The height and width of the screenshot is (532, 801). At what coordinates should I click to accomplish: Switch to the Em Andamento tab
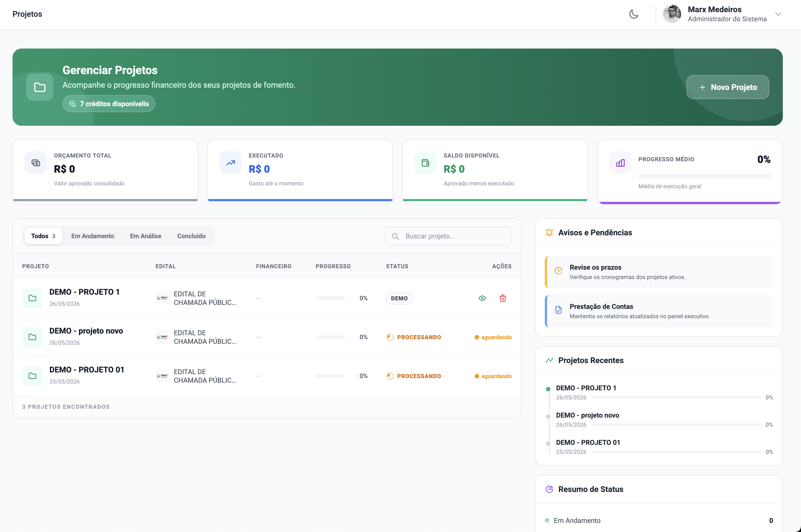tap(93, 236)
